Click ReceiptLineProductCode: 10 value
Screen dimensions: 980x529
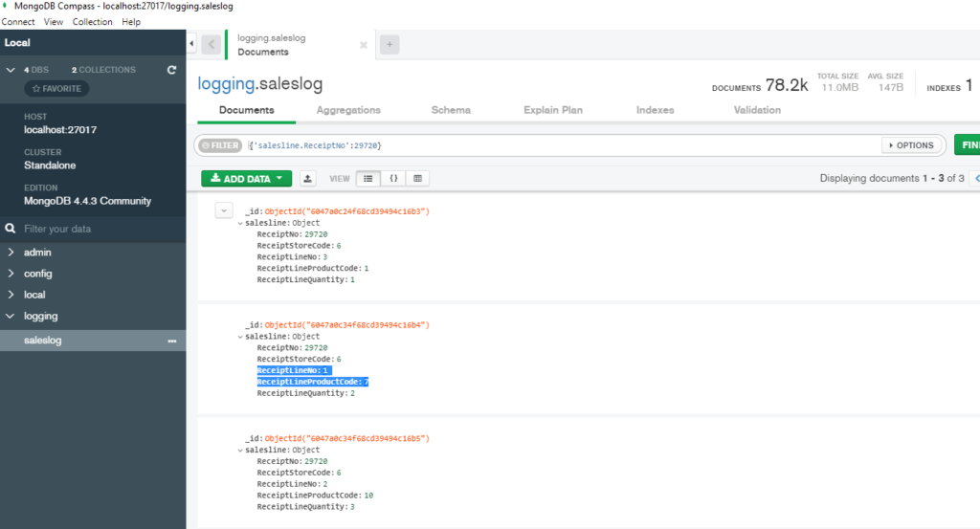tap(368, 496)
